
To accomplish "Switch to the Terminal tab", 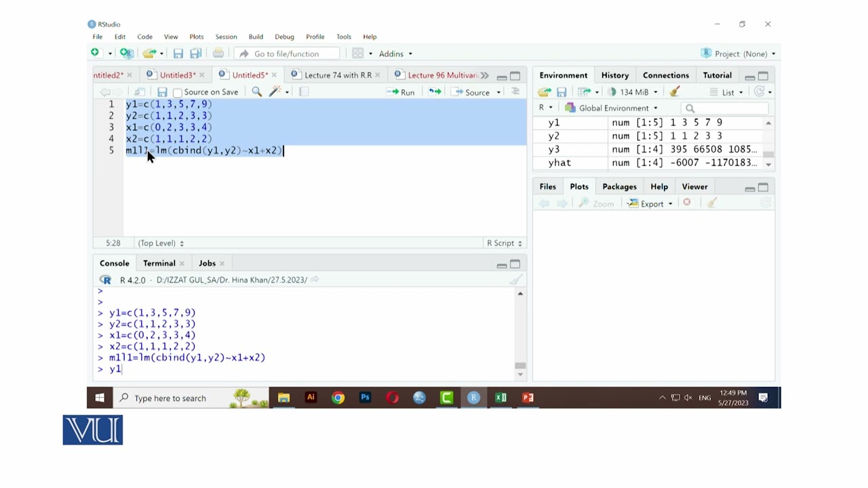I will 159,263.
